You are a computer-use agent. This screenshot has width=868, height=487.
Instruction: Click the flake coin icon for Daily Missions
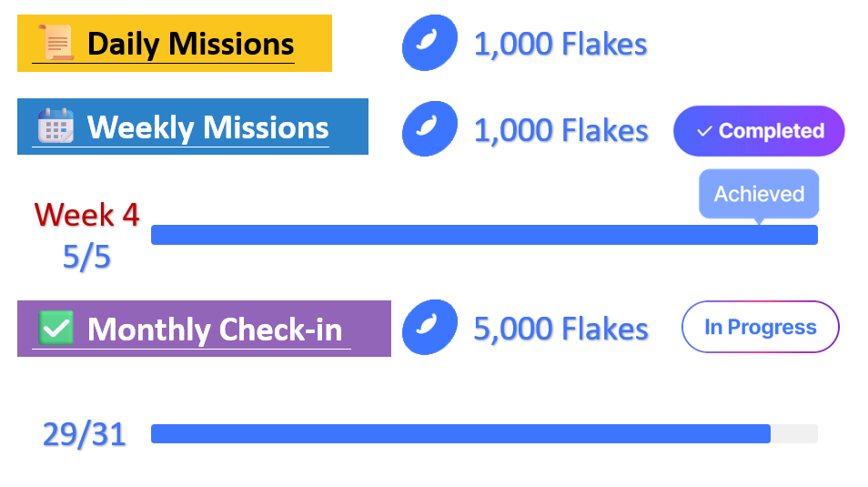tap(429, 43)
